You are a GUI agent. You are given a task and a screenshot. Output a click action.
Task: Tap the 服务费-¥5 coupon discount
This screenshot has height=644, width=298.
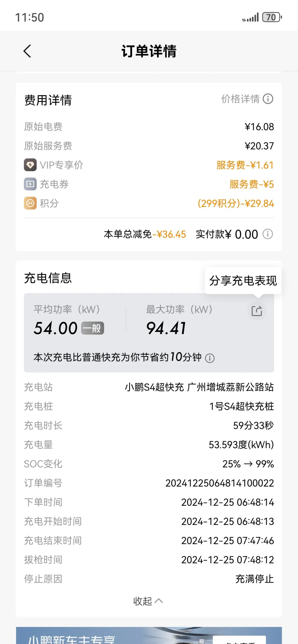pyautogui.click(x=252, y=184)
